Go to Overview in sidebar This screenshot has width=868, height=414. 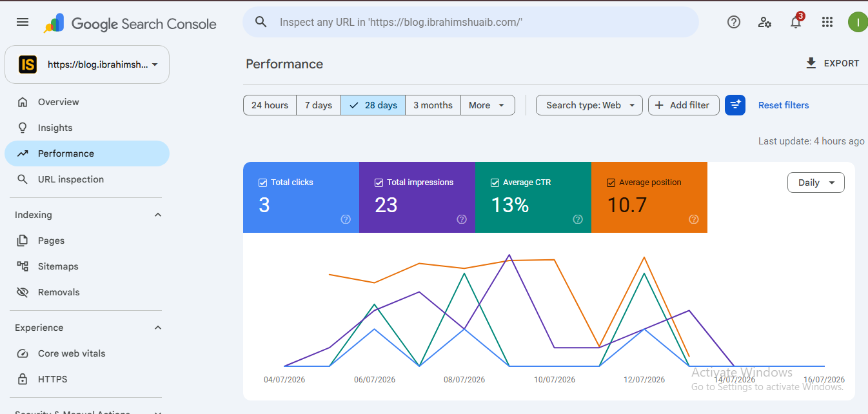coord(87,102)
